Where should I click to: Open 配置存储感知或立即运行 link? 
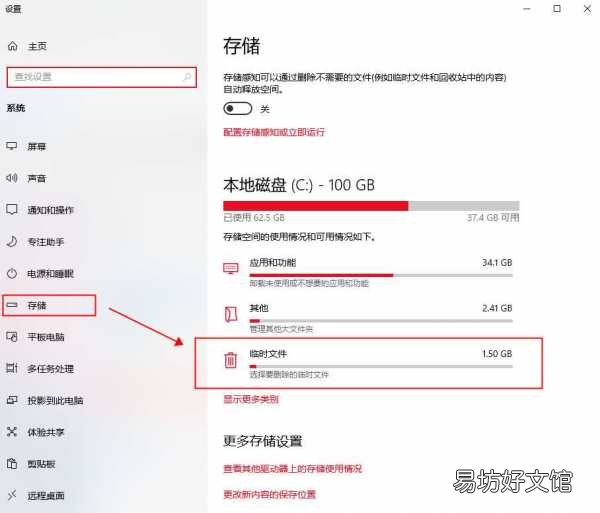(x=274, y=132)
